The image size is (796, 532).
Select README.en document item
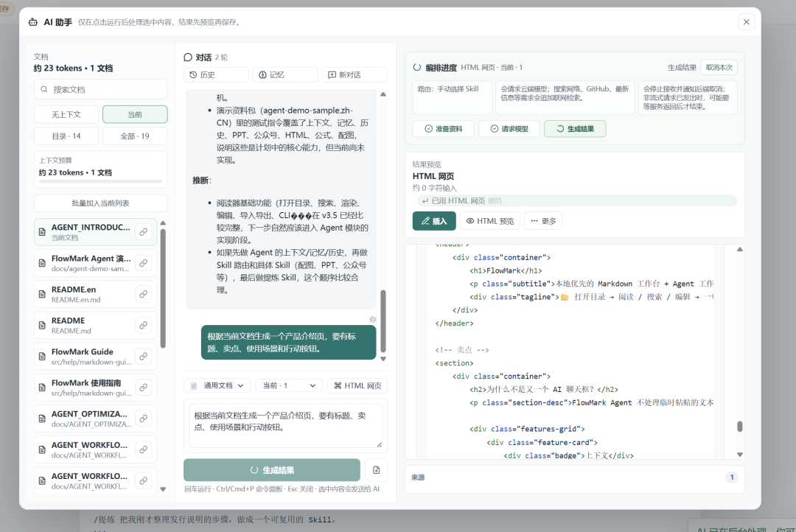point(95,294)
